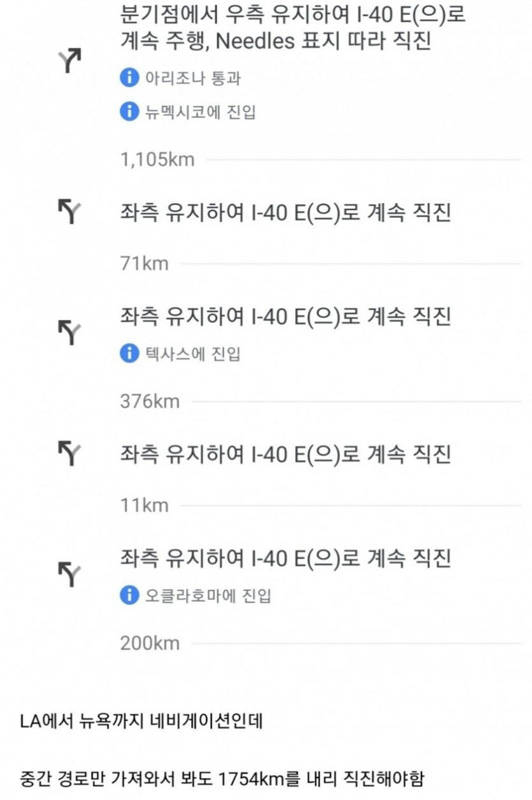Click the 376km distance label
This screenshot has height=800, width=532.
pos(150,401)
